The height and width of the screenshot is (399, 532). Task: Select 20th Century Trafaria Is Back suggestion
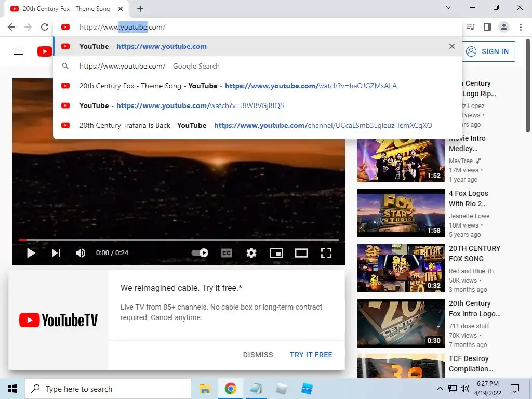point(258,125)
